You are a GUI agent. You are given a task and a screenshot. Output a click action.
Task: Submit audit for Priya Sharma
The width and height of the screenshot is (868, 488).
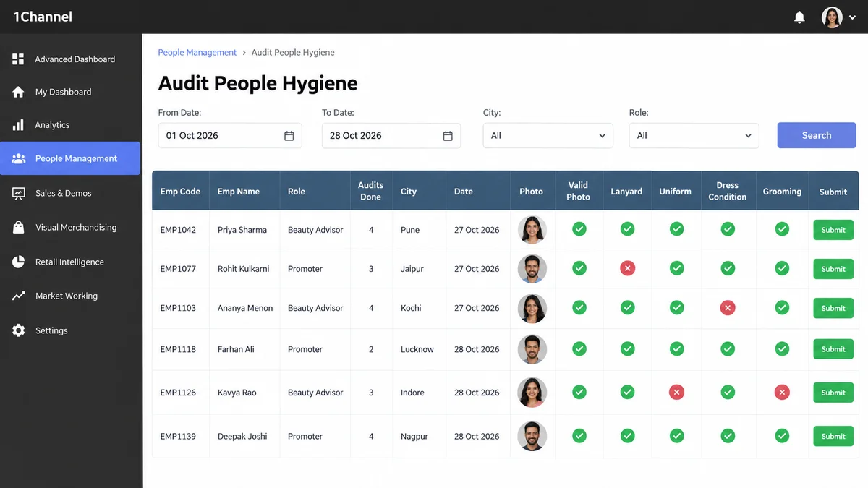(x=833, y=230)
